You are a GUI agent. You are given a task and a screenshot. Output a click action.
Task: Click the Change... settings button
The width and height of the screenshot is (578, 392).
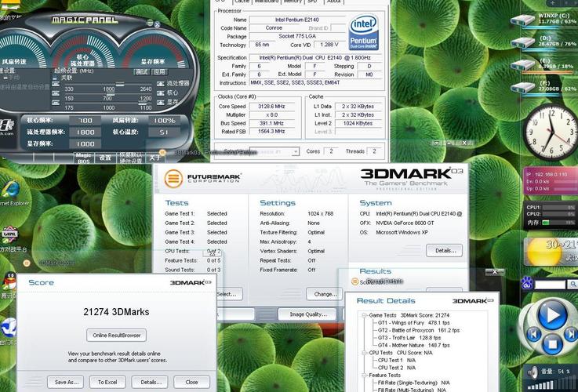pyautogui.click(x=324, y=294)
